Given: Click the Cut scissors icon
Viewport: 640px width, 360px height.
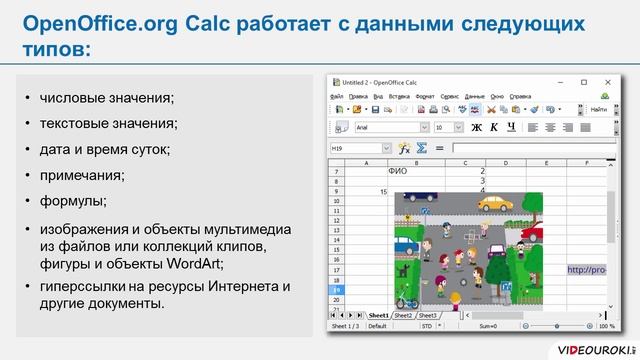Looking at the screenshot, I should point(491,109).
